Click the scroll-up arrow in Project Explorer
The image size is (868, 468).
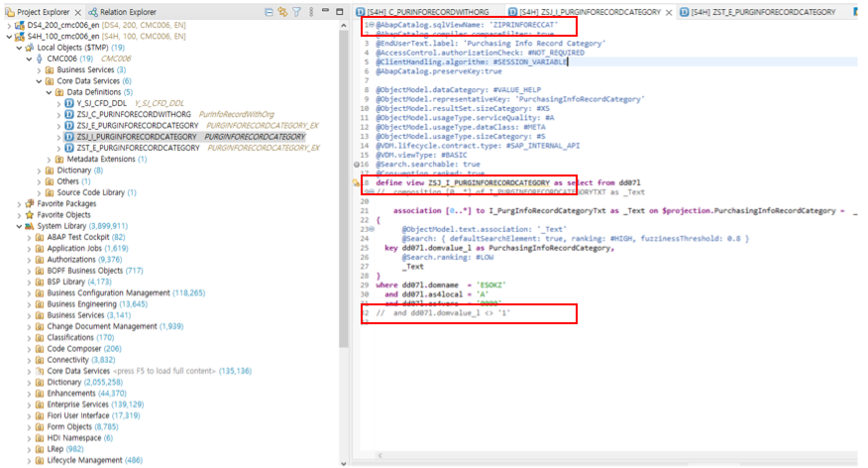(x=344, y=26)
